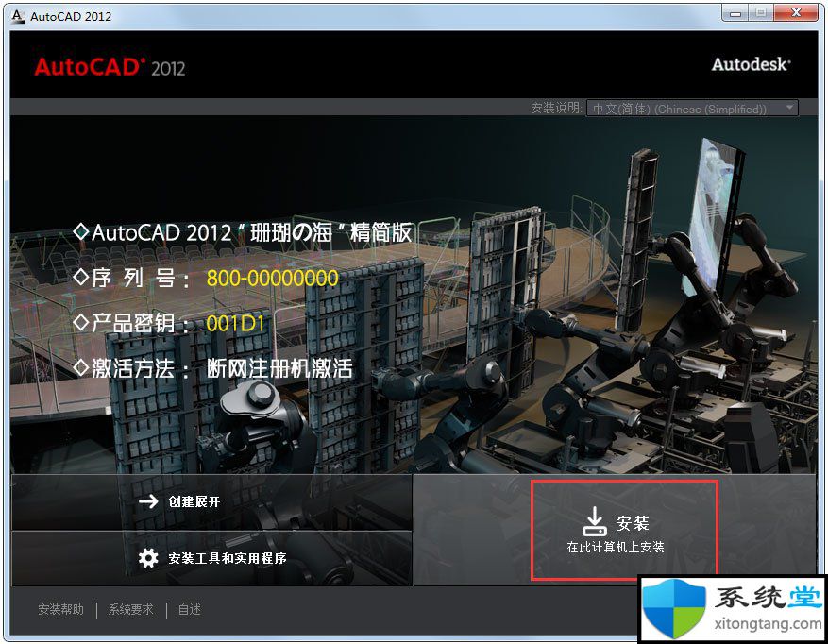Click the Autodesk brand text

pos(751,64)
